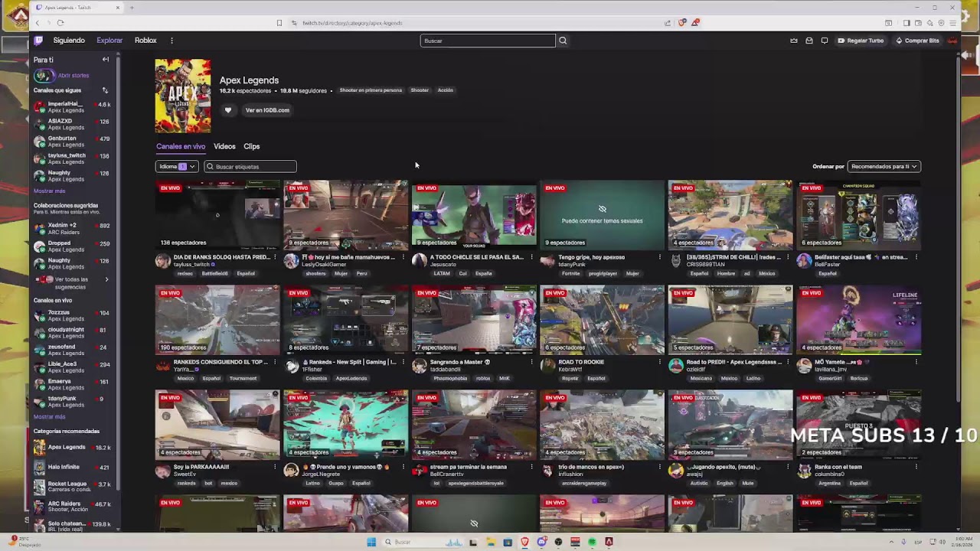Screen dimensions: 980x551
Task: Click the Brave Shields lion icon
Action: pyautogui.click(x=682, y=23)
